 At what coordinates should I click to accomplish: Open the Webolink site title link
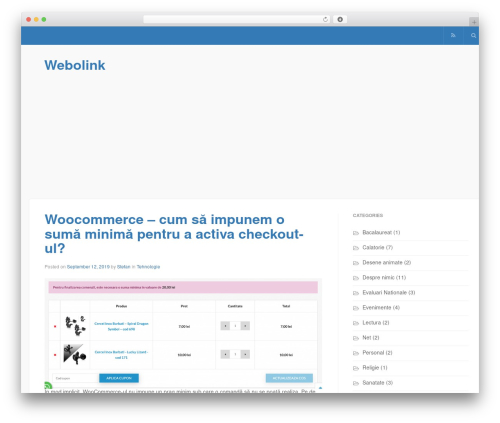(75, 65)
